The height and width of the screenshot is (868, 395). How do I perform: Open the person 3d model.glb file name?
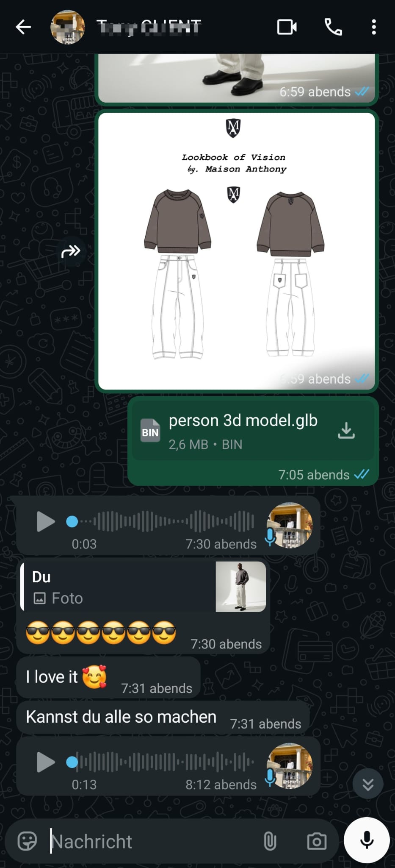(243, 420)
